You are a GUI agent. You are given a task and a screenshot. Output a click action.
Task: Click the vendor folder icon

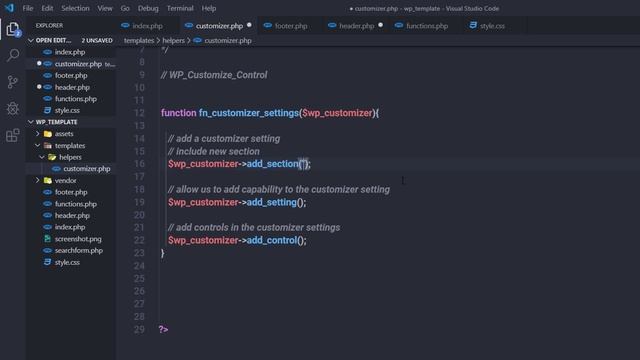(x=48, y=180)
